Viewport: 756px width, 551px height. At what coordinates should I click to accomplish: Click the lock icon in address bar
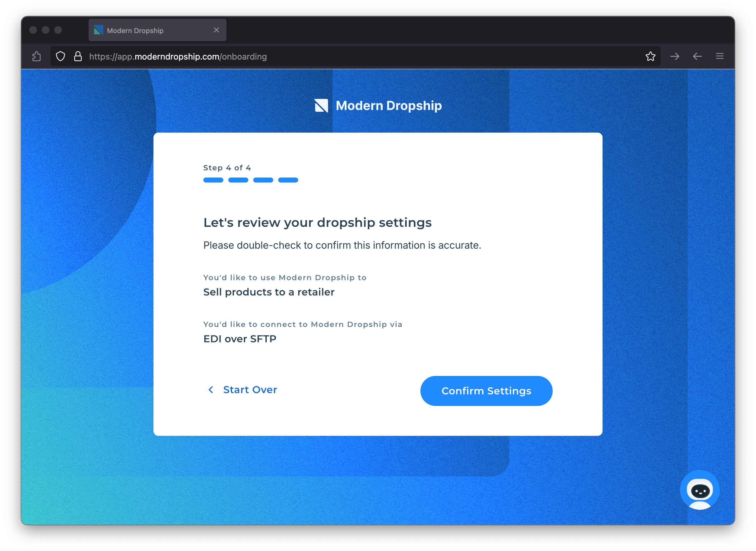[79, 56]
